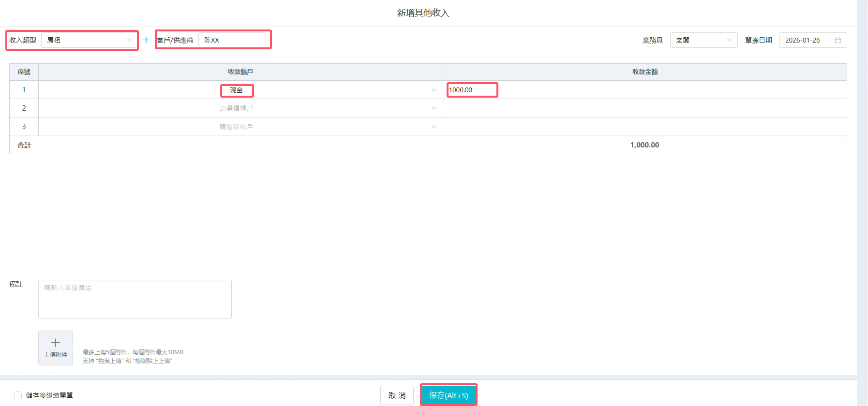Focus the 客戶/供應商 input field
Image resolution: width=868 pixels, height=406 pixels.
(x=232, y=40)
